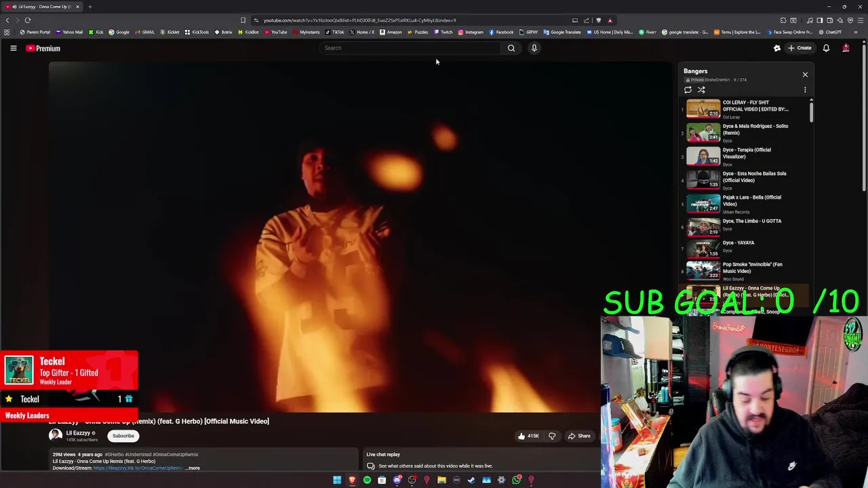Open the Bangers playlist more options menu

(805, 90)
